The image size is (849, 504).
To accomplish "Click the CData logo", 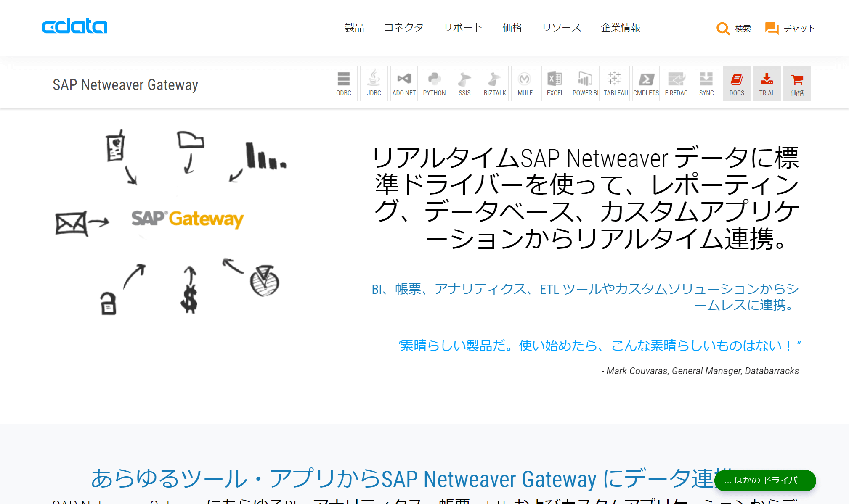I will coord(74,26).
